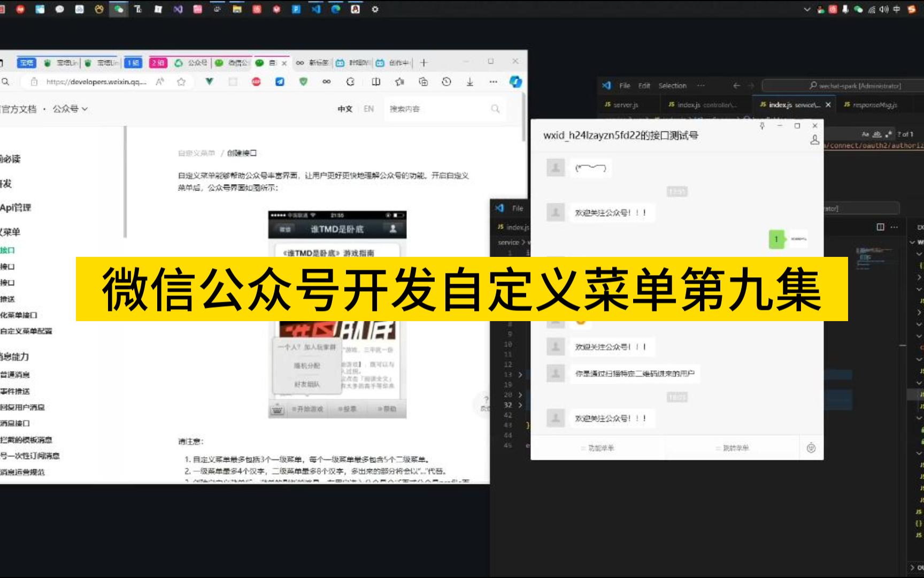Click the emoji smiley icon in chat window
Viewport: 924px width, 578px height.
812,448
